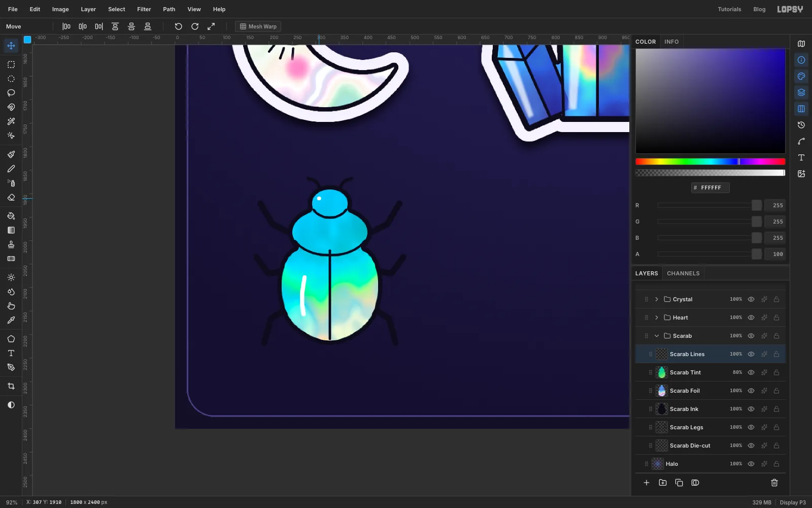Hide the Halo layer
Image resolution: width=812 pixels, height=508 pixels.
[751, 464]
